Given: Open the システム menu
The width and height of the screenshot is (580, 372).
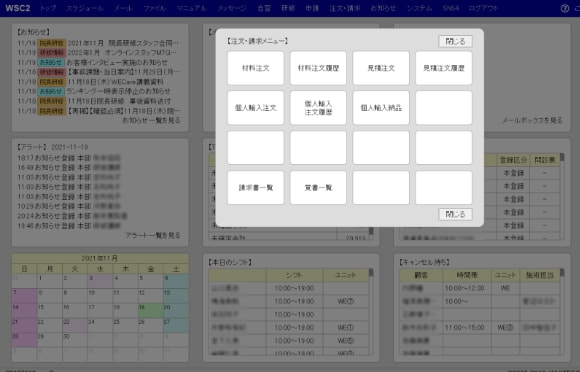Looking at the screenshot, I should 419,8.
